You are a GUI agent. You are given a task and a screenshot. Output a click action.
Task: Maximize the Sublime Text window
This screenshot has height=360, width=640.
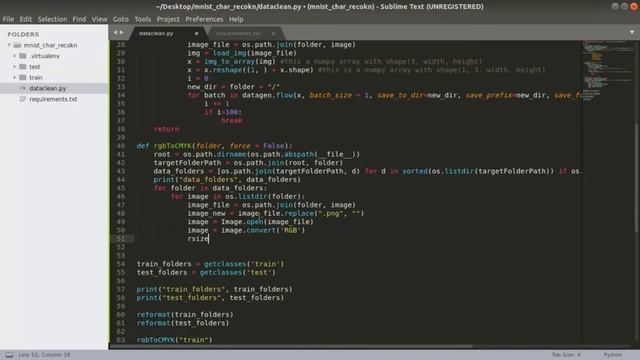pos(624,6)
